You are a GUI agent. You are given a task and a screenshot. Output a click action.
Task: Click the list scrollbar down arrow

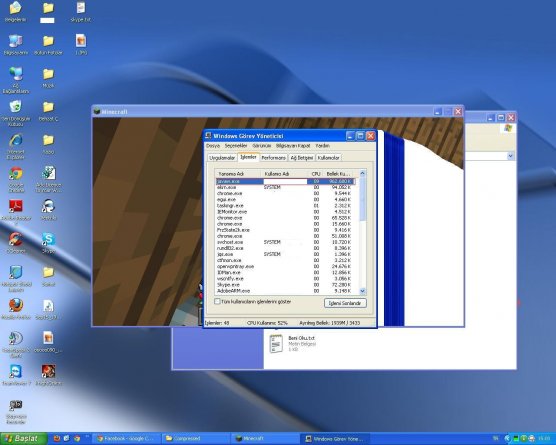coord(362,291)
